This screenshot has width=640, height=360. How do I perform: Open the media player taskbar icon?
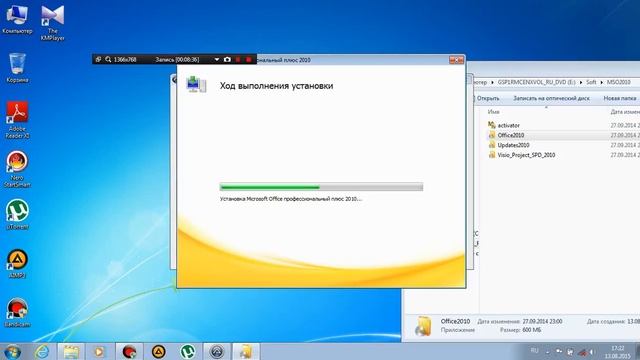(99, 352)
